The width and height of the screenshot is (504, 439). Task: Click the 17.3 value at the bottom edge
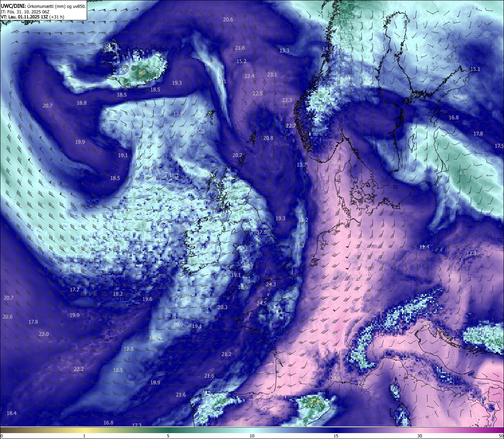coord(137,425)
